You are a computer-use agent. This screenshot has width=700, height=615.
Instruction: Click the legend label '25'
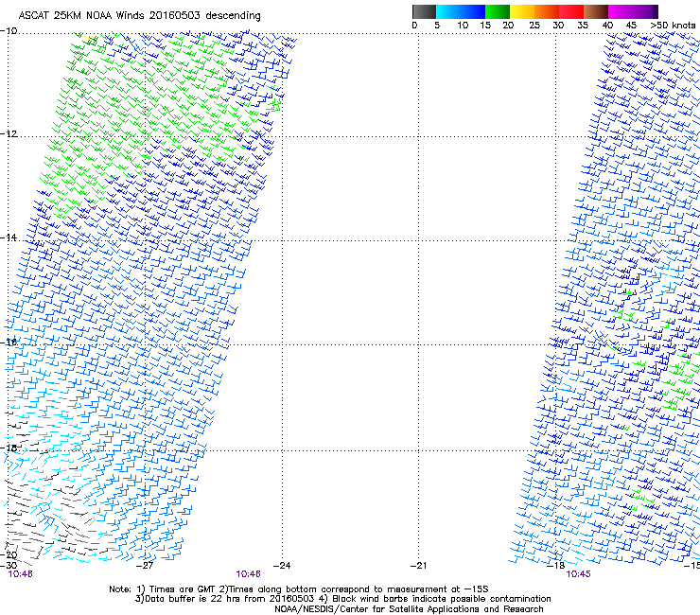(x=534, y=26)
